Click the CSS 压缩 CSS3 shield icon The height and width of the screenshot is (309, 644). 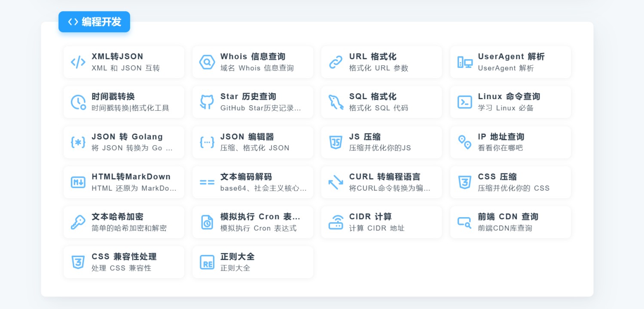pos(465,182)
